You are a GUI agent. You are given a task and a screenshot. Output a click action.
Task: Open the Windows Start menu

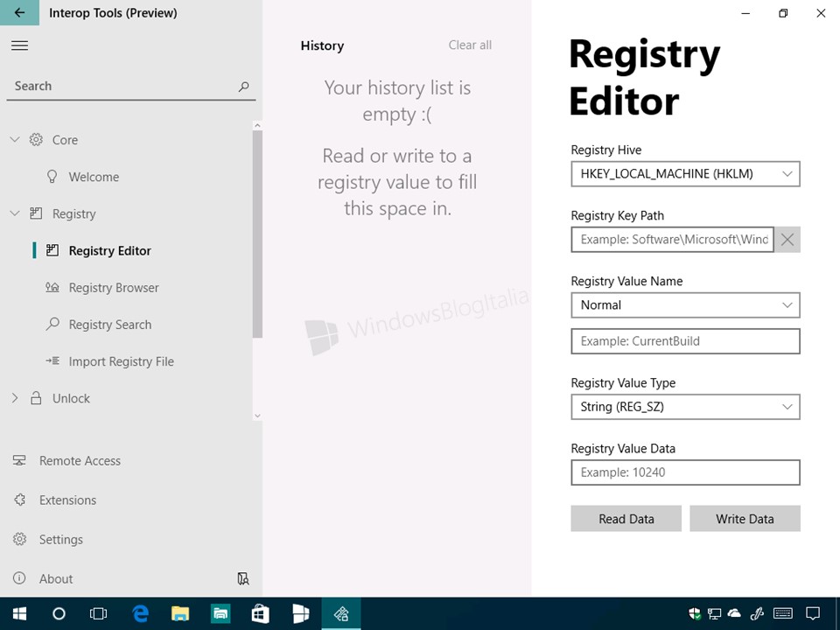(x=20, y=614)
